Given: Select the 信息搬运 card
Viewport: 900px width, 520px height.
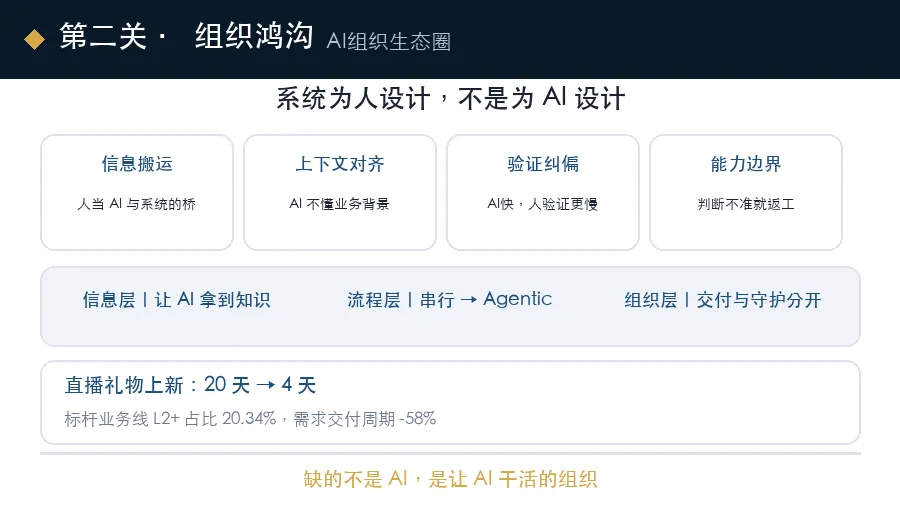Looking at the screenshot, I should [137, 192].
